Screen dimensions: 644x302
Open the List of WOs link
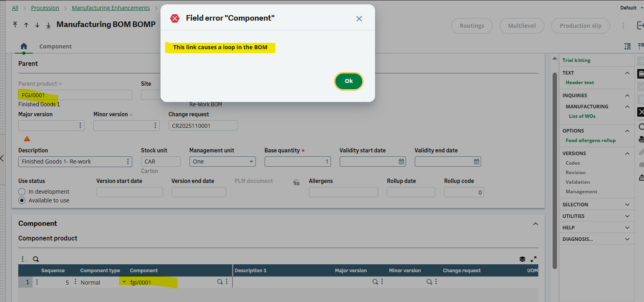pyautogui.click(x=582, y=116)
